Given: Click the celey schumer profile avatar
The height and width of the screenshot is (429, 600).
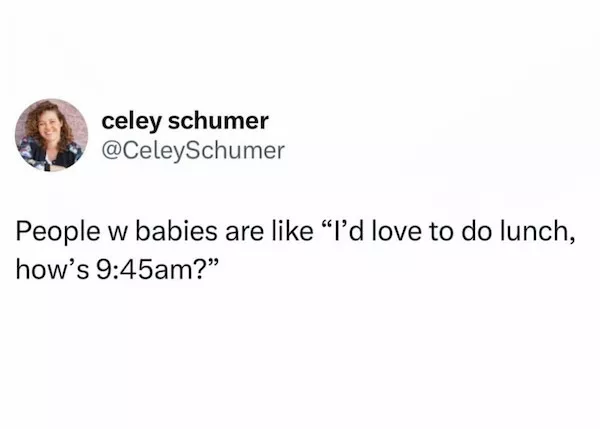Looking at the screenshot, I should coord(52,135).
